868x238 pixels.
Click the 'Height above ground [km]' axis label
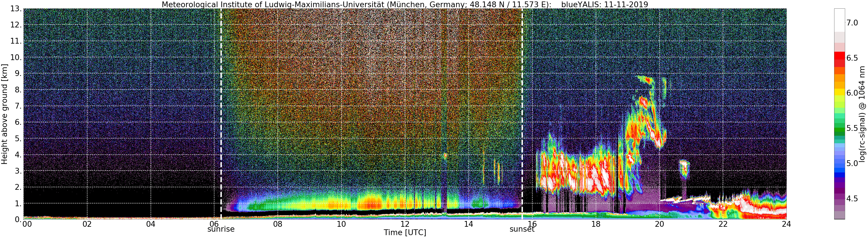(4, 114)
